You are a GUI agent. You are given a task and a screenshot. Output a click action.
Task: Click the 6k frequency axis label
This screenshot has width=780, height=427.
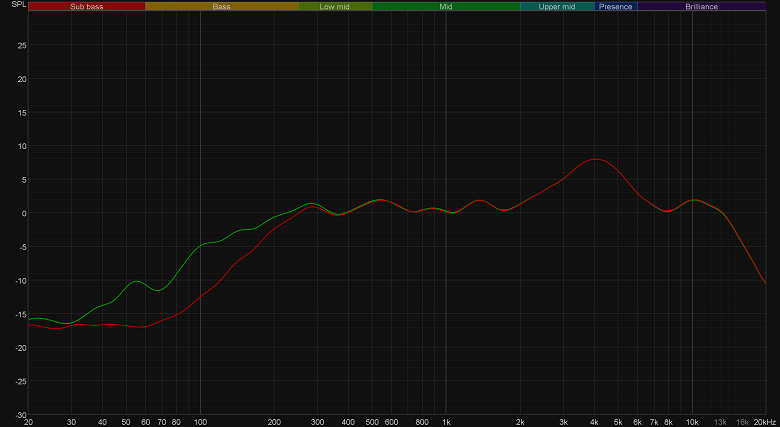click(x=637, y=423)
